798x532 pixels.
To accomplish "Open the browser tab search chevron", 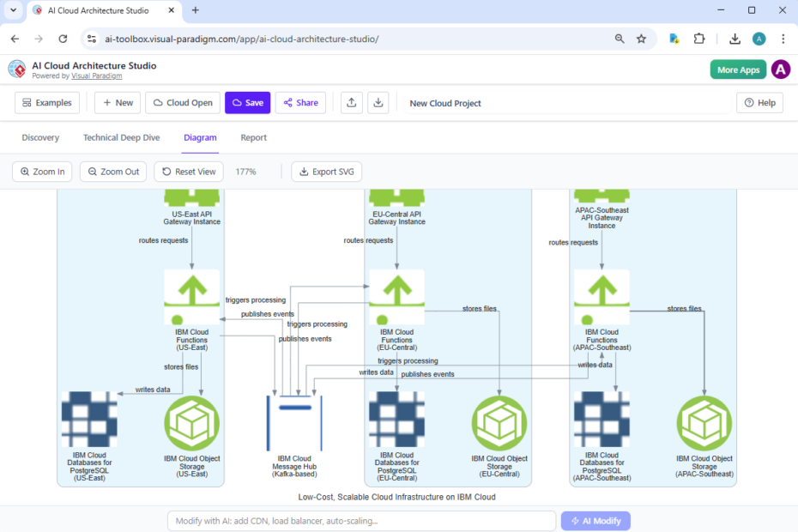I will coord(11,10).
